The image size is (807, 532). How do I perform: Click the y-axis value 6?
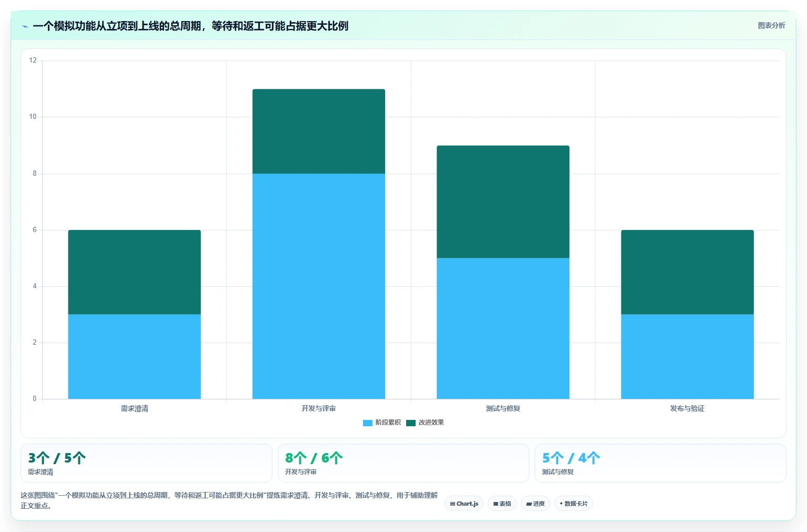[35, 230]
